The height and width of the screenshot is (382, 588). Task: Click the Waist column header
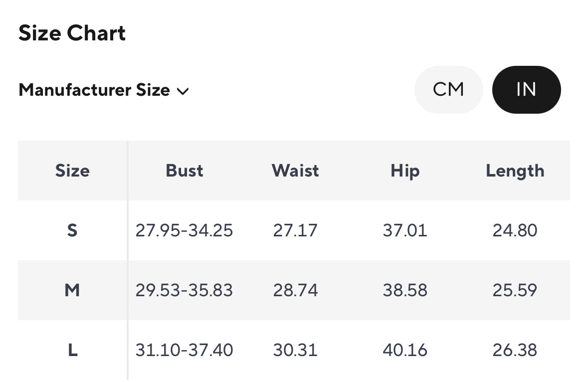point(295,171)
